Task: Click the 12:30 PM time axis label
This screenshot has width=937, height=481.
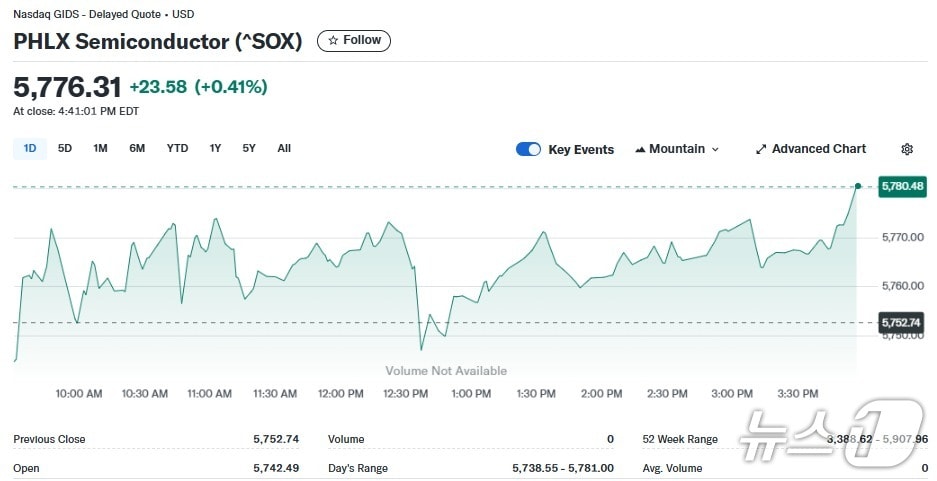Action: click(405, 394)
